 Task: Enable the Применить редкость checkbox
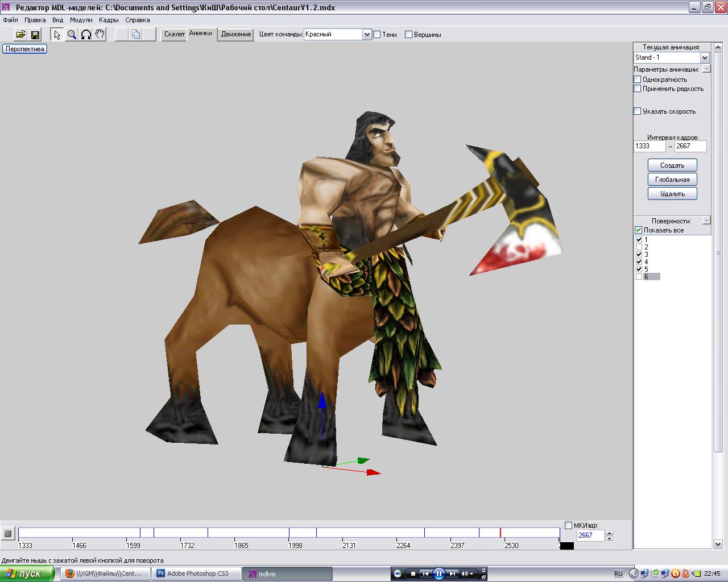638,89
